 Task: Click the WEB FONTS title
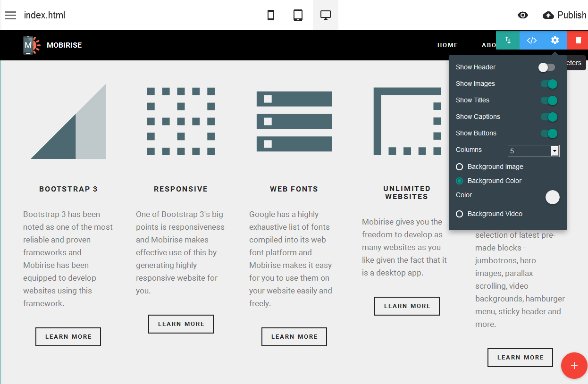click(x=294, y=189)
